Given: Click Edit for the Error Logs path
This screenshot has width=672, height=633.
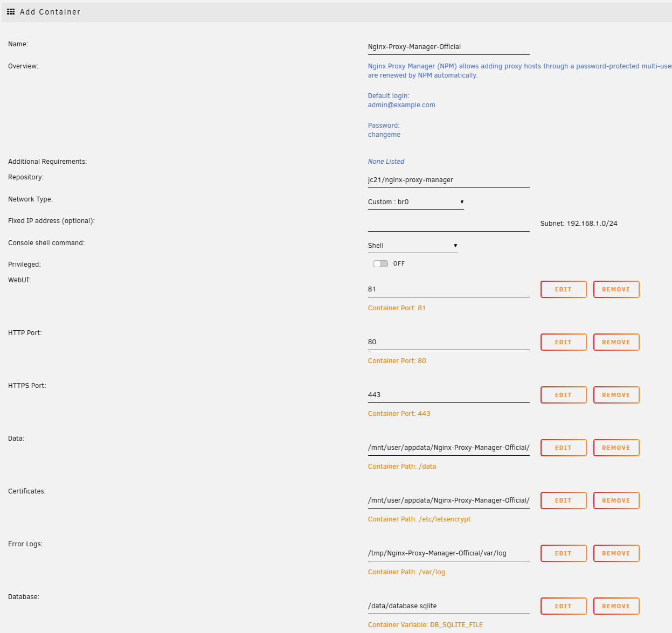Looking at the screenshot, I should pos(563,553).
